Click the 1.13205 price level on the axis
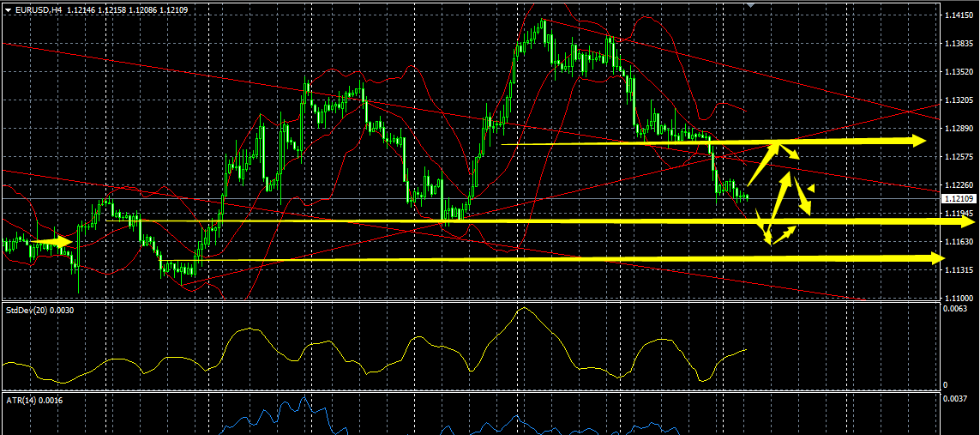 [x=958, y=100]
